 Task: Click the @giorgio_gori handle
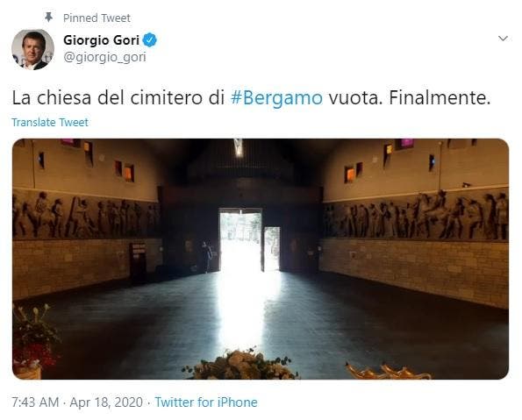tap(104, 57)
